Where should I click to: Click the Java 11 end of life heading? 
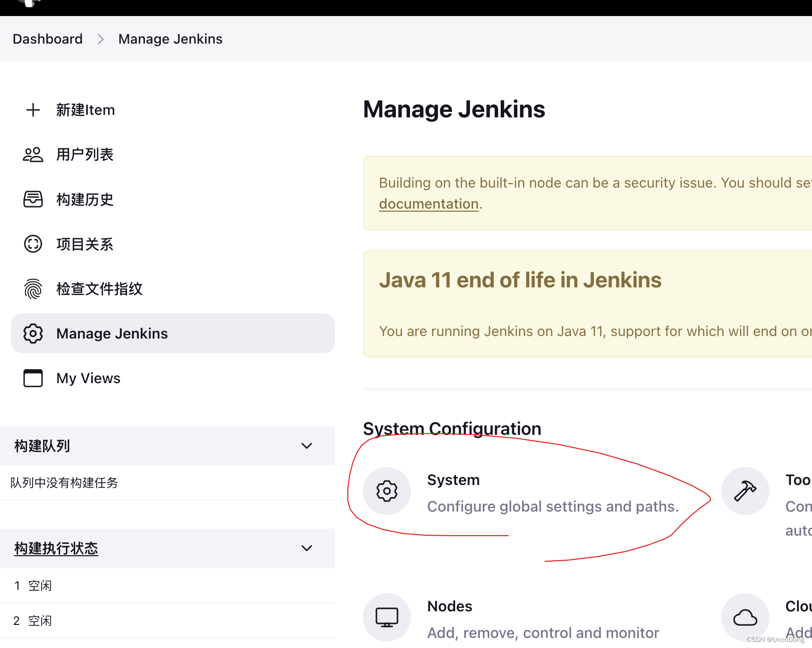point(520,280)
